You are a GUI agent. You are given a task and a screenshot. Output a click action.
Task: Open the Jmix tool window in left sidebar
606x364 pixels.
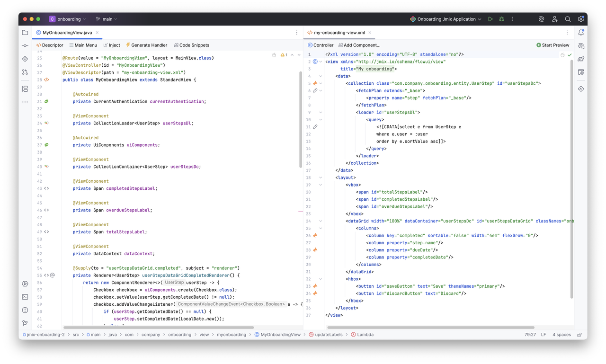(25, 59)
